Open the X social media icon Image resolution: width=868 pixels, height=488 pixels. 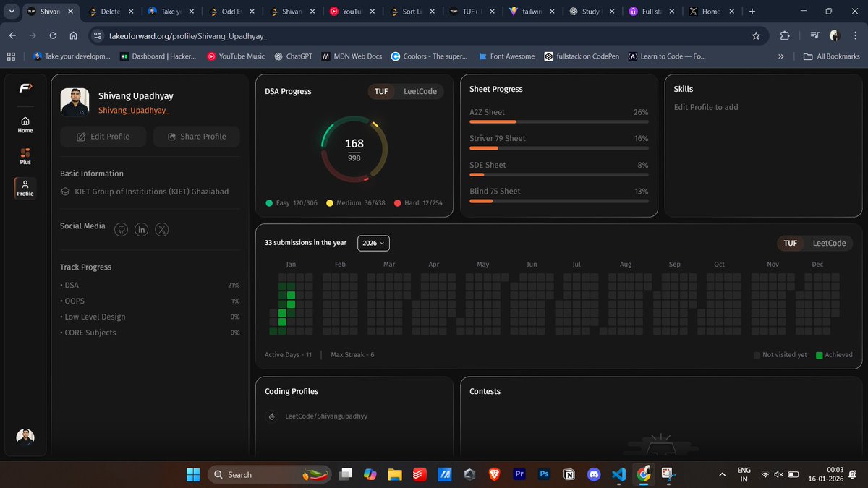tap(163, 229)
